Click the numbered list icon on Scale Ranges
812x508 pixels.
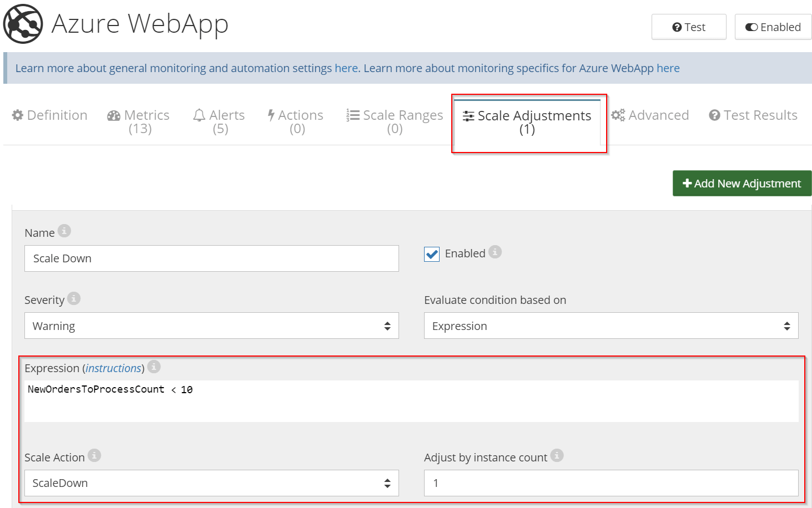pyautogui.click(x=353, y=115)
